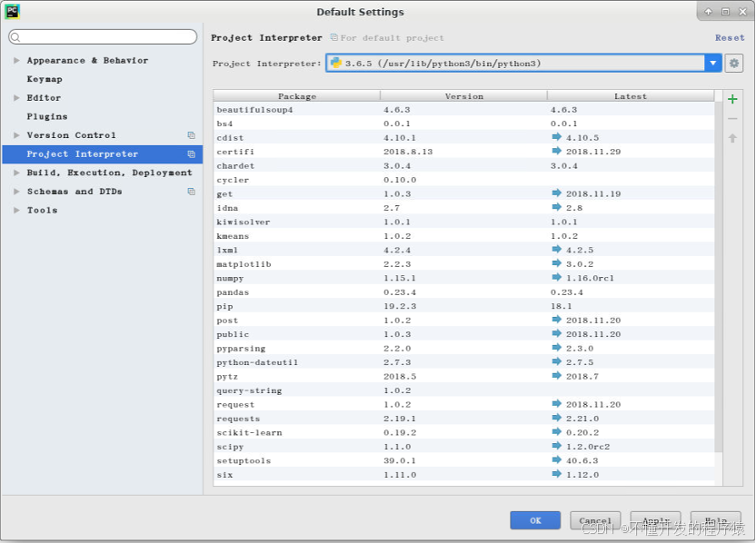Open the Keymap settings page
The image size is (756, 543).
tap(45, 79)
